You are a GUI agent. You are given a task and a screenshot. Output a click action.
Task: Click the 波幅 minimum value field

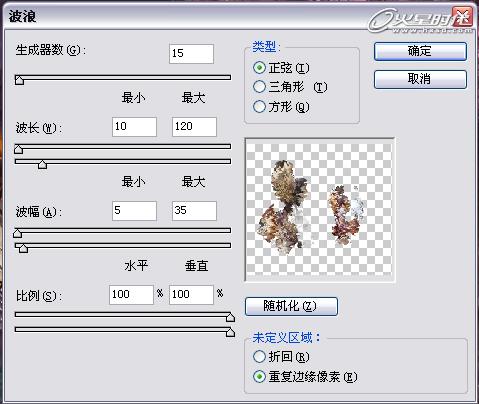point(134,211)
